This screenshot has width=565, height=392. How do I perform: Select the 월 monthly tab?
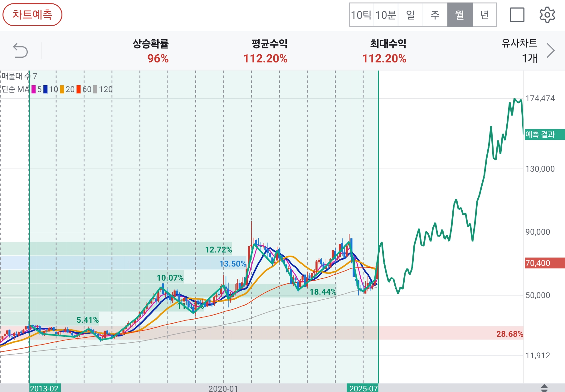(x=460, y=15)
